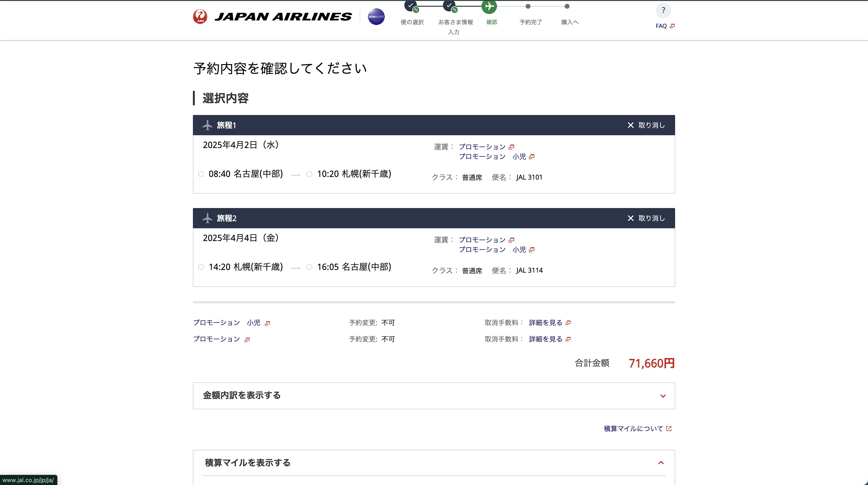This screenshot has height=485, width=868.
Task: Cancel 旅程2 using 取り消し
Action: coord(646,218)
